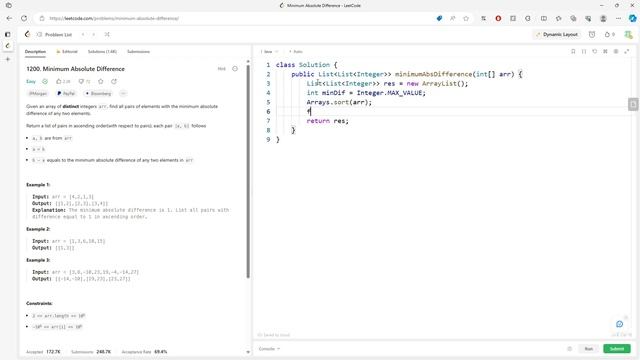Submit the solution
The height and width of the screenshot is (360, 640).
pos(617,349)
